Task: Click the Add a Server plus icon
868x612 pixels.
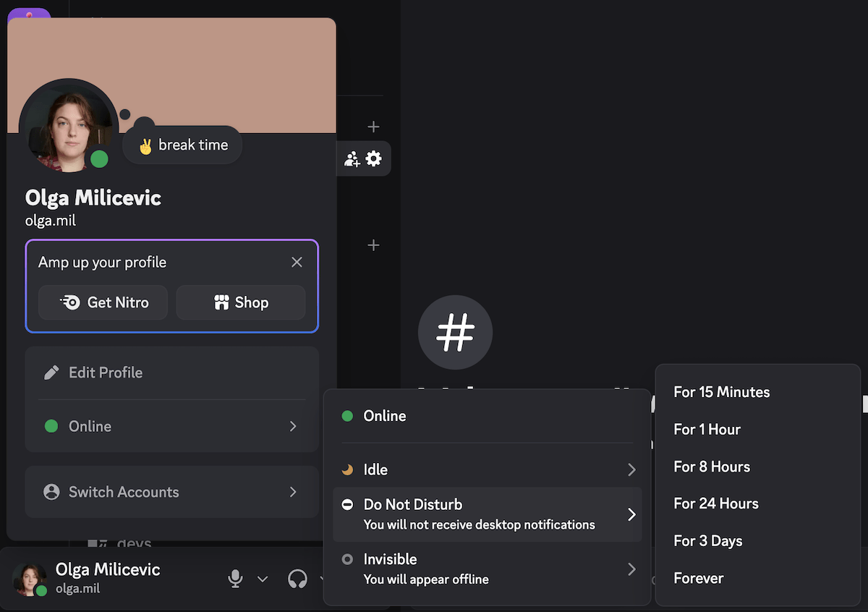Action: (x=373, y=126)
